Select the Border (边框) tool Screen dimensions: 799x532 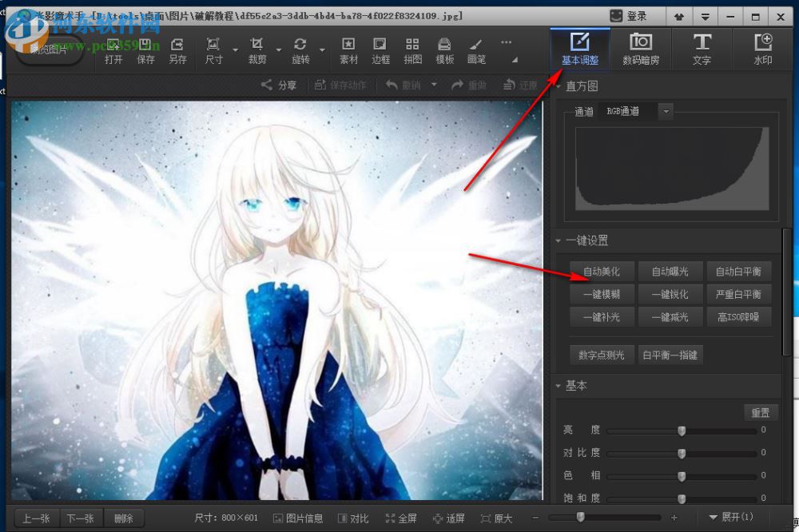pos(380,49)
